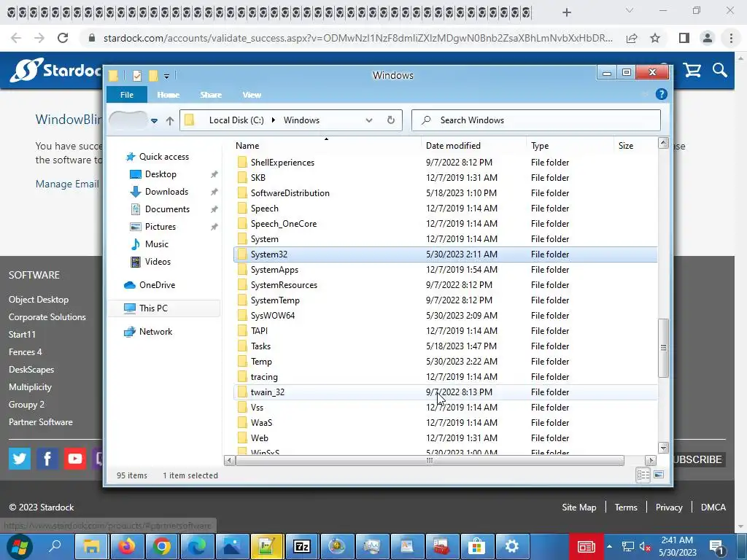The width and height of the screenshot is (747, 560).
Task: Open Chrome three-dot menu
Action: [731, 38]
